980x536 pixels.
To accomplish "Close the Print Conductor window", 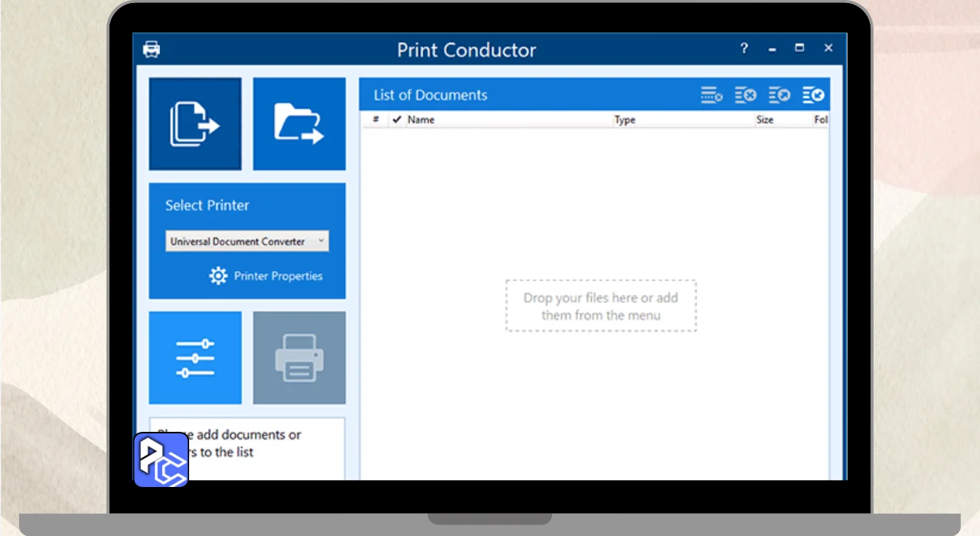I will pos(828,48).
